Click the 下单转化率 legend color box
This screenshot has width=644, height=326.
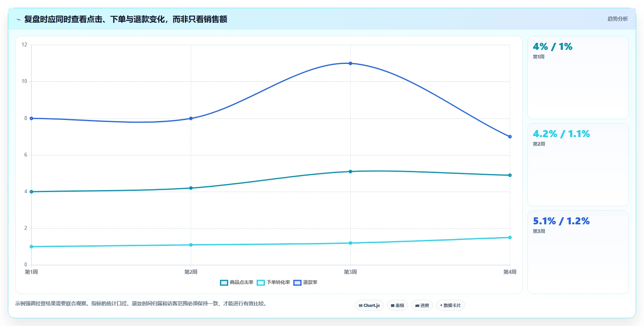pos(261,283)
